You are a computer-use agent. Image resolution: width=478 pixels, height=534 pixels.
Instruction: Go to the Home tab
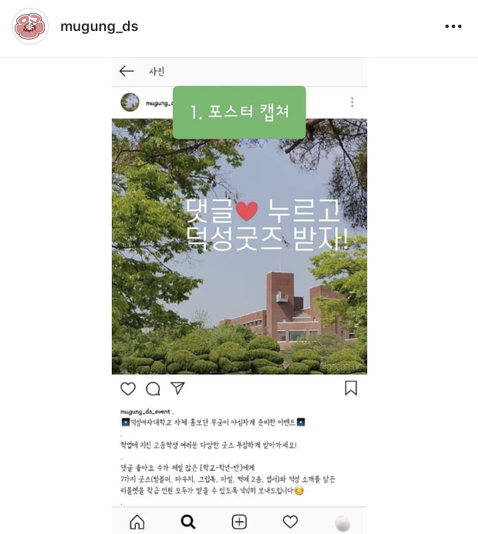coord(137,522)
